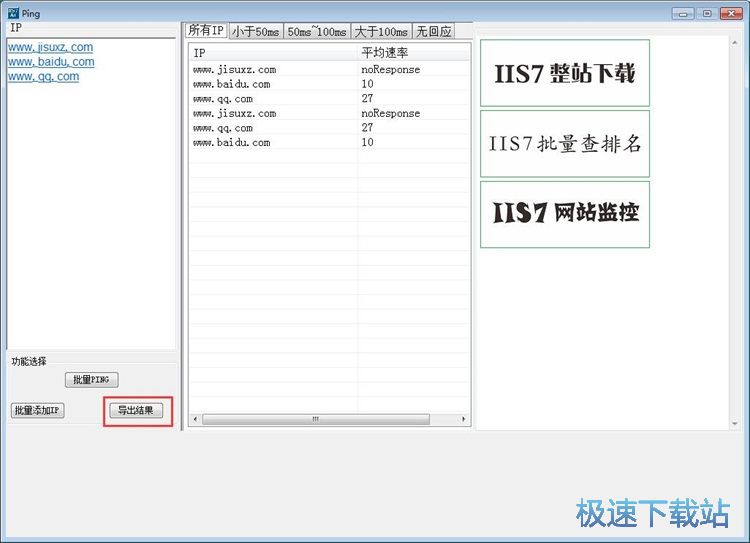Click second noResponse value cell
750x543 pixels.
point(390,113)
